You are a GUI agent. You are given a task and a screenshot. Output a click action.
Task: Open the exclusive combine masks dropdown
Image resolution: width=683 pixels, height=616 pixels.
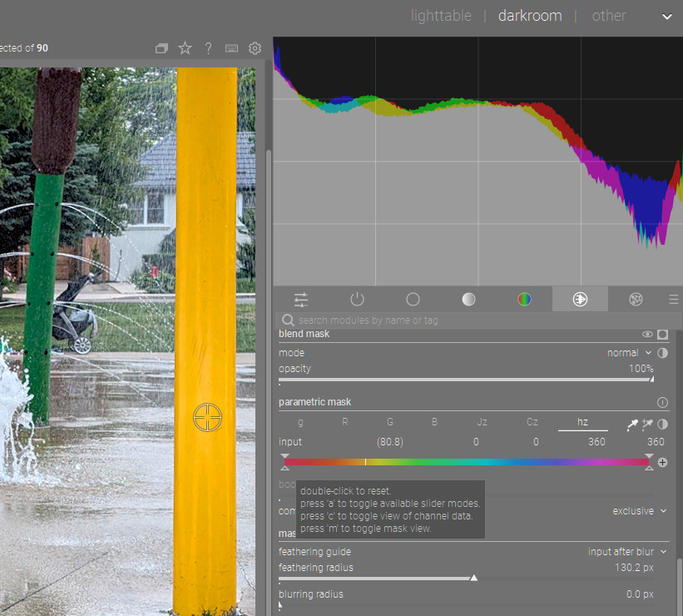[x=640, y=511]
